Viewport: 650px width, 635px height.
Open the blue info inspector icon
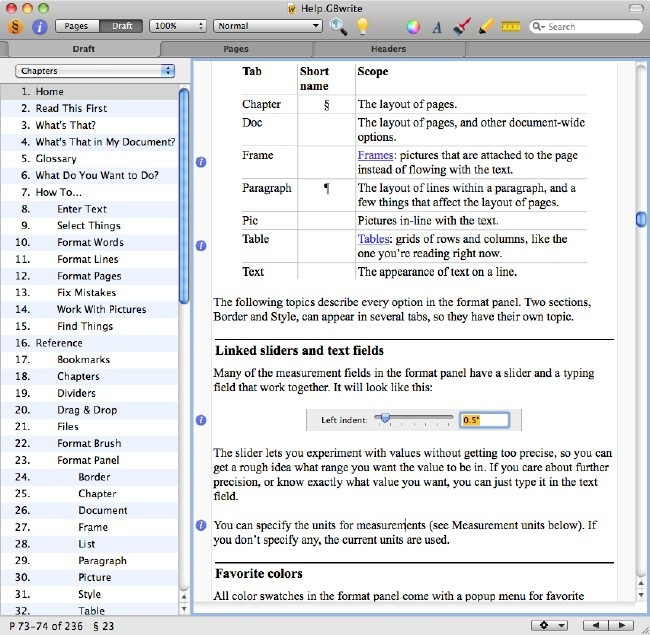(39, 27)
